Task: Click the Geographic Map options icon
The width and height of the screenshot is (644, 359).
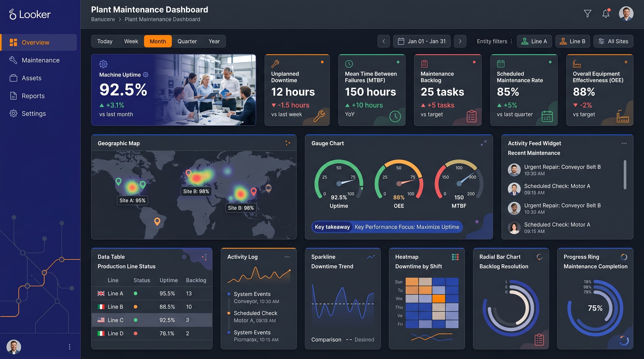Action: [x=288, y=143]
